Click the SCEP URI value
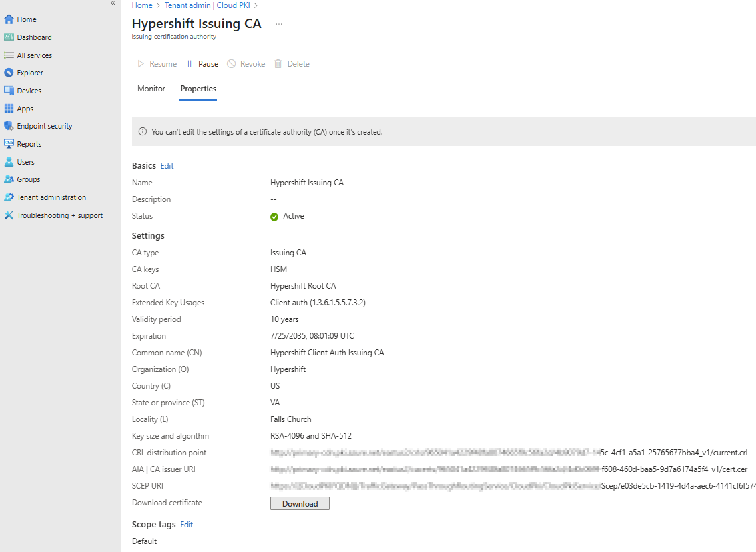The width and height of the screenshot is (756, 552). point(513,486)
